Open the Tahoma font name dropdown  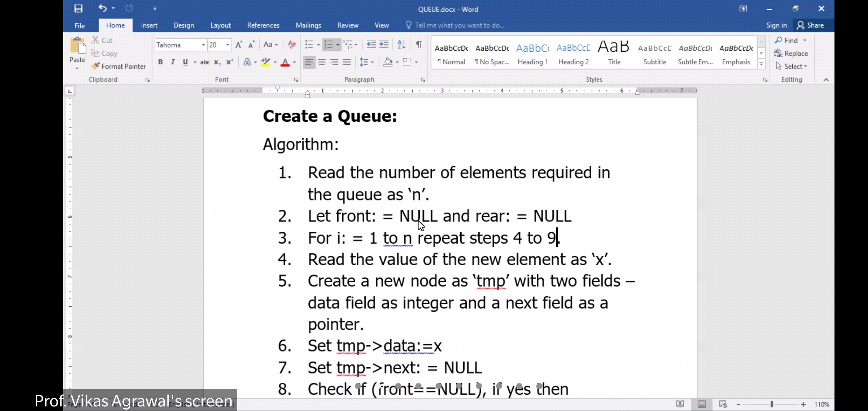click(203, 45)
